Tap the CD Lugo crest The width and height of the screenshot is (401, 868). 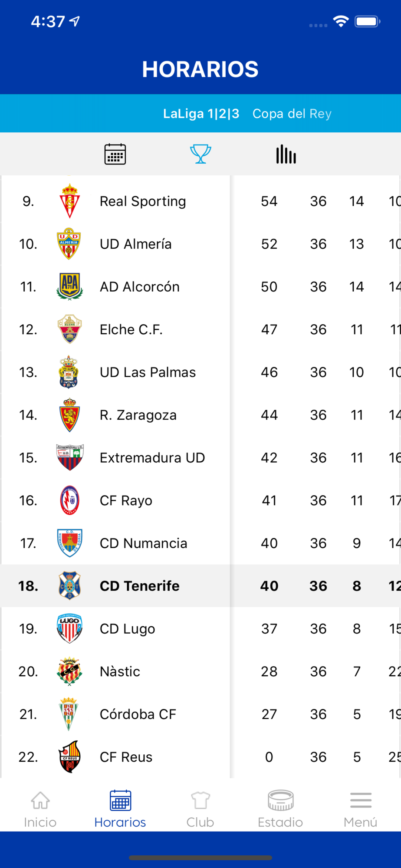(69, 628)
